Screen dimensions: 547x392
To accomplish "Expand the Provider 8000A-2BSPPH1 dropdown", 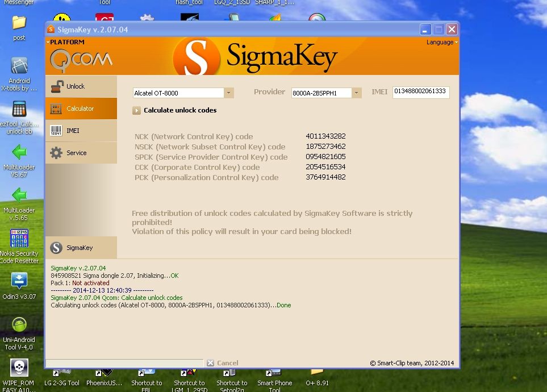I will click(356, 93).
